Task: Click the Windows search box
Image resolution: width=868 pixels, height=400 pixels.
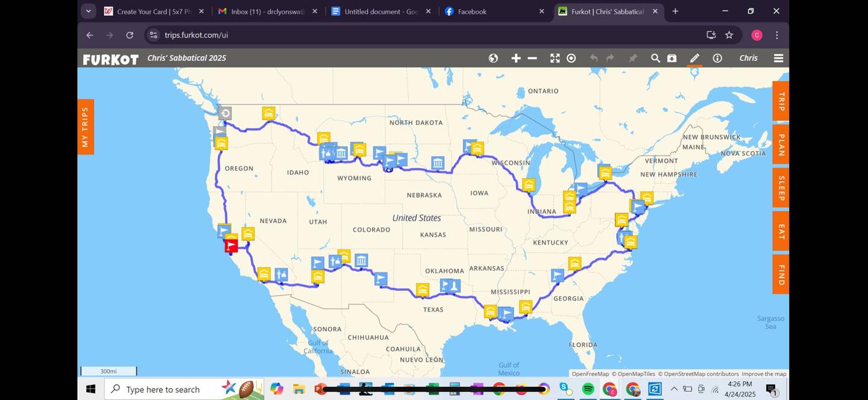Action: pos(184,389)
